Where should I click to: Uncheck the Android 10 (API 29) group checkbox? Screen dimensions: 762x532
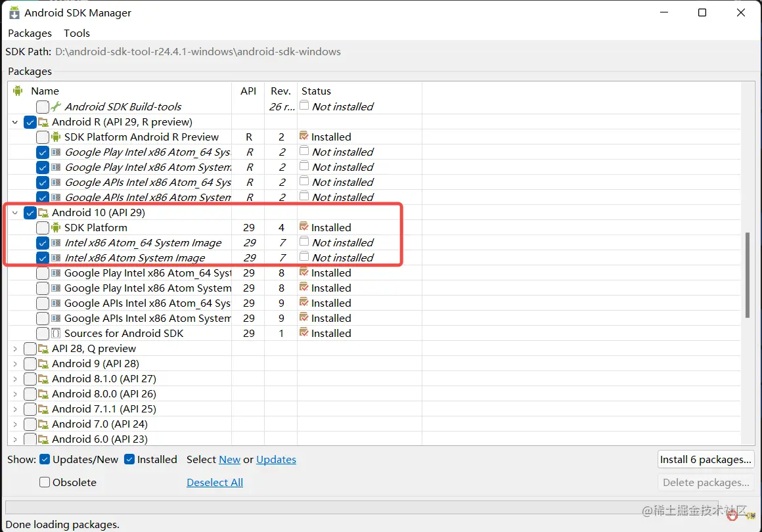[30, 212]
